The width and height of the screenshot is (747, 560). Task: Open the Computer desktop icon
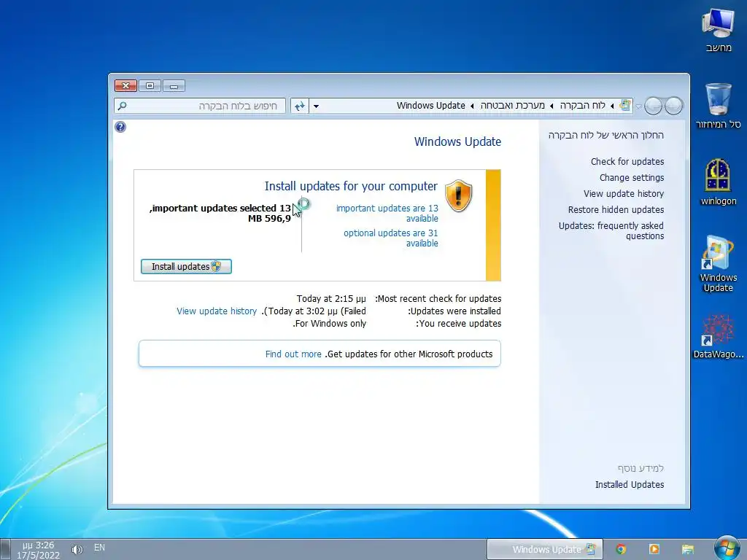719,31
